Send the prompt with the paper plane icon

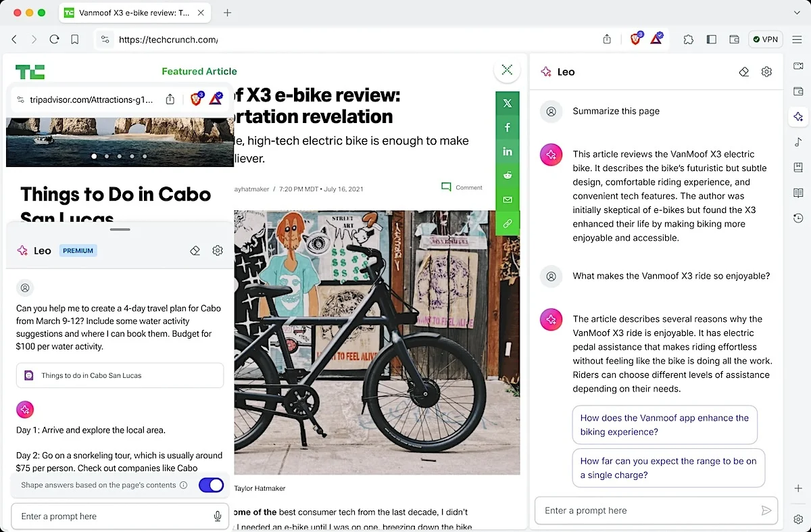coord(766,510)
